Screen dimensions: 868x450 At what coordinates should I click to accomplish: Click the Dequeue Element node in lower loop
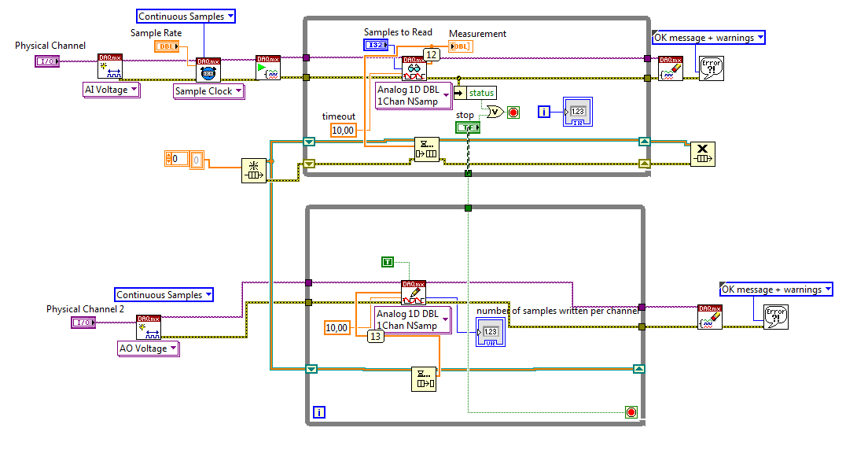(x=424, y=379)
